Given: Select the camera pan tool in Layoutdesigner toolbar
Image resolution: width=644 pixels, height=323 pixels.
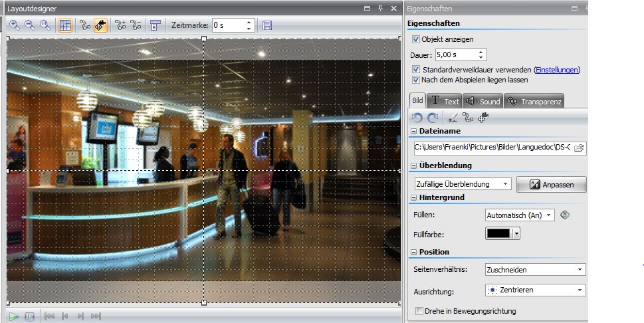Looking at the screenshot, I should (x=101, y=25).
